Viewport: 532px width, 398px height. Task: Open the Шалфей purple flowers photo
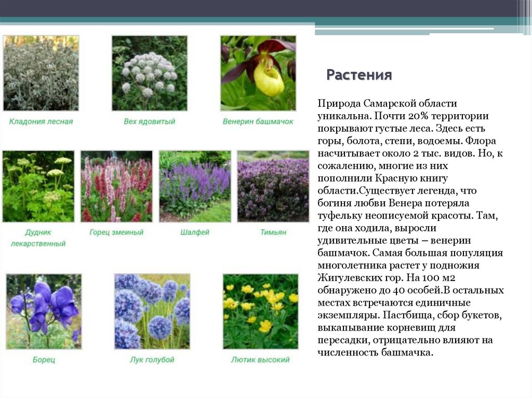[195, 186]
